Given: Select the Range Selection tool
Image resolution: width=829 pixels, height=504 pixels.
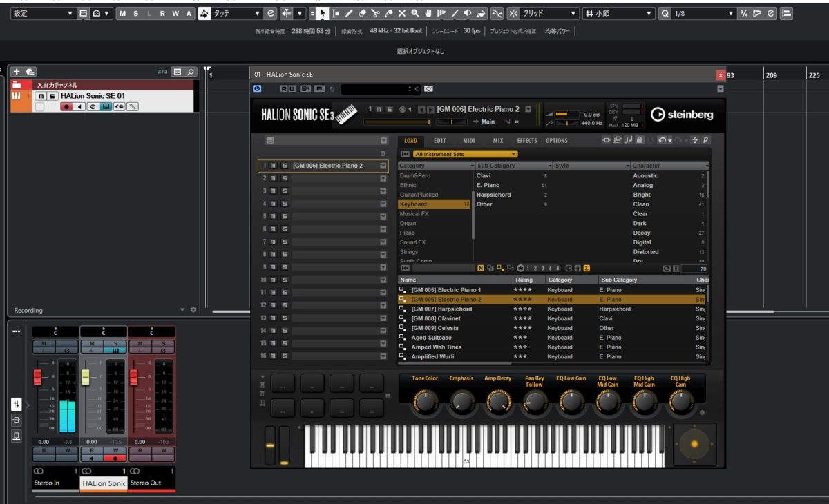Looking at the screenshot, I should tap(336, 13).
